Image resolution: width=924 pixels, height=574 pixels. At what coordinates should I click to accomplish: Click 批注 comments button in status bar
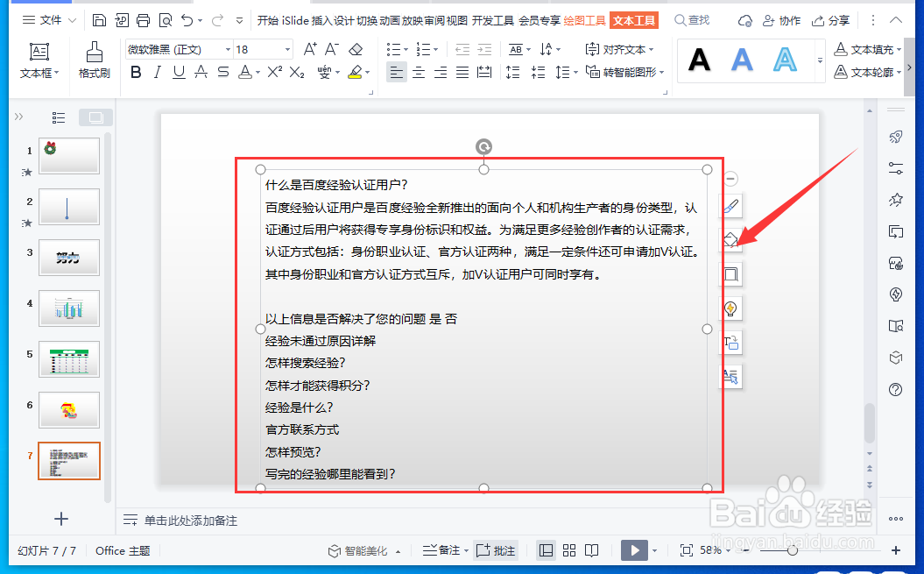coord(496,550)
